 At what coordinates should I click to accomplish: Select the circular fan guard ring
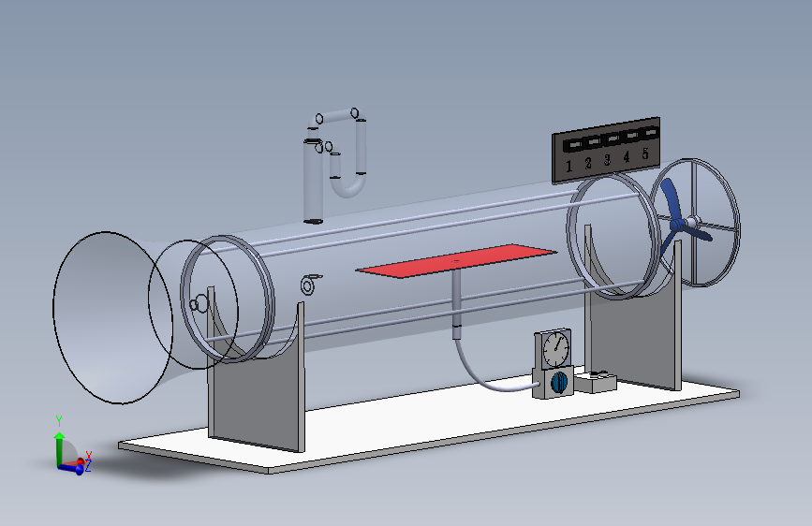tap(696, 222)
